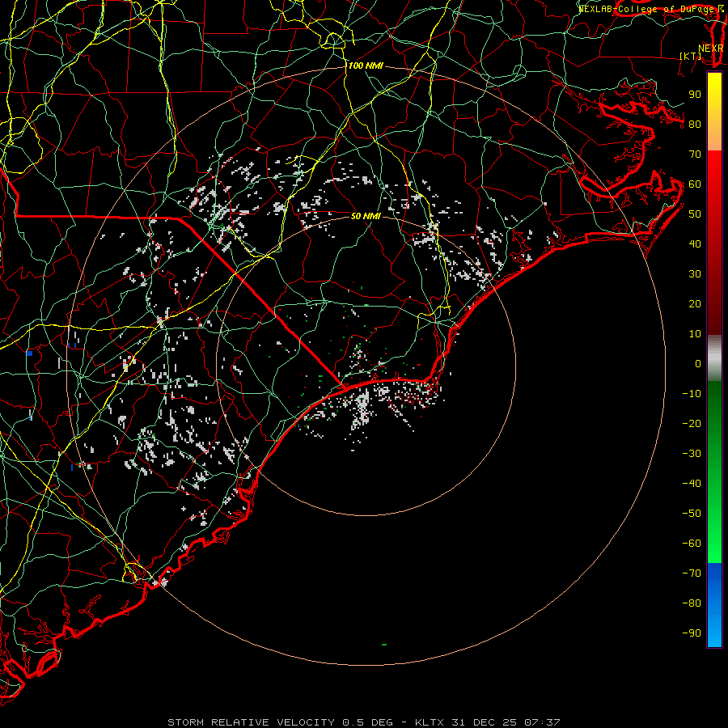Click the "KLTX" radar site identifier
The height and width of the screenshot is (728, 728).
[x=430, y=722]
